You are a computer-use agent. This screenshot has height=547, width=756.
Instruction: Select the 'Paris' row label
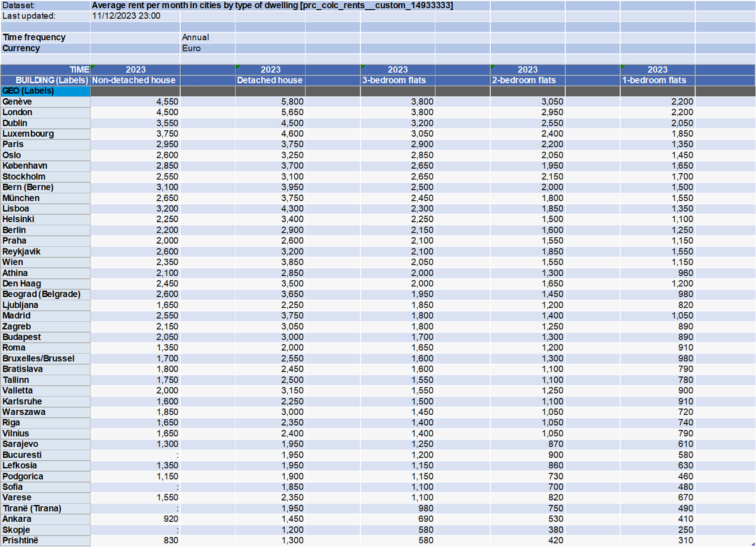45,144
